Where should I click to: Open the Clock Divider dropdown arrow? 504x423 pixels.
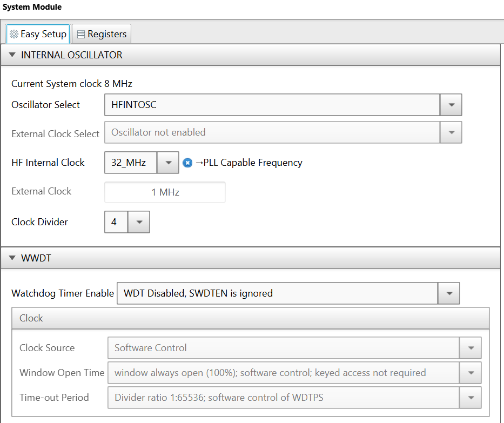[x=139, y=222]
